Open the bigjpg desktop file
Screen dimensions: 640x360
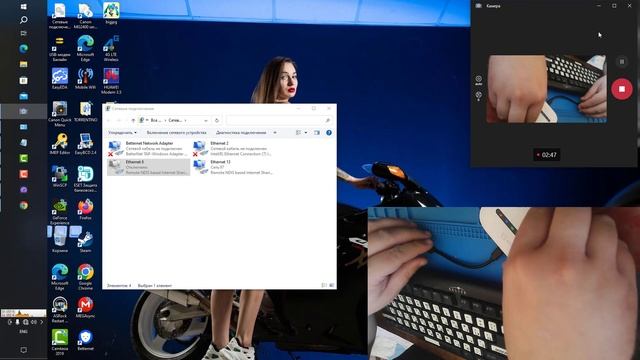click(111, 13)
